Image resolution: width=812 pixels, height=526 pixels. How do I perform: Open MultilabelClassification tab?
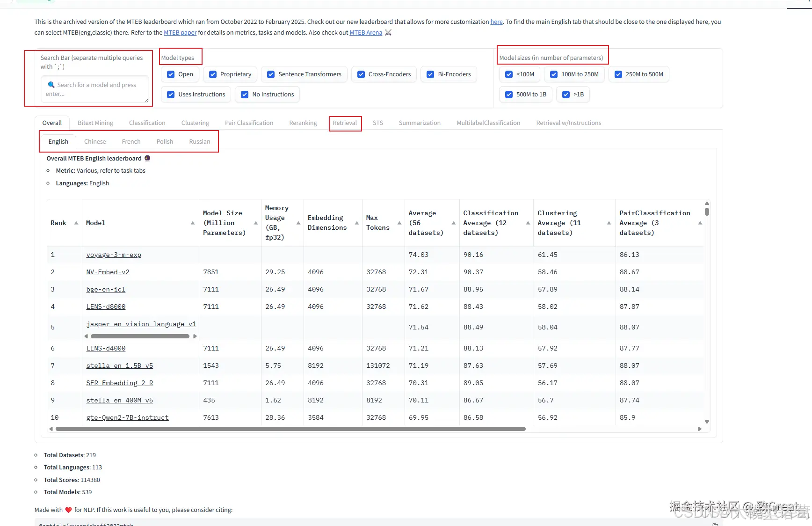[488, 123]
